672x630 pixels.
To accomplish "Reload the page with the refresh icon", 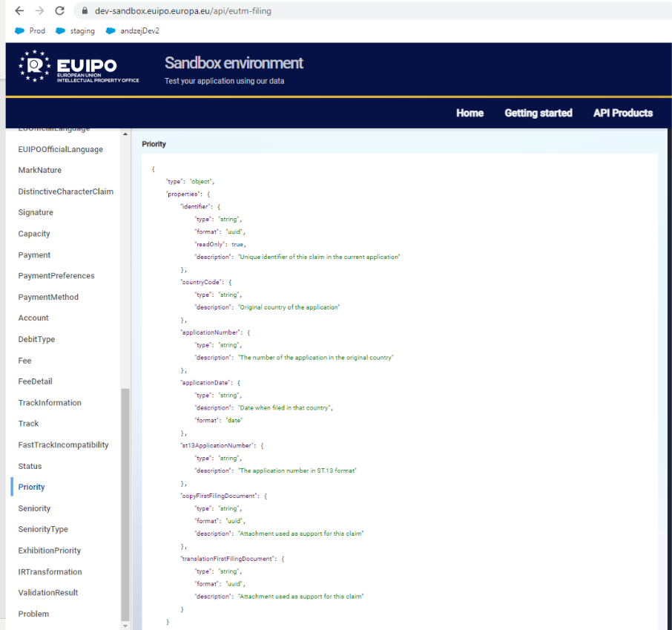I will click(60, 11).
